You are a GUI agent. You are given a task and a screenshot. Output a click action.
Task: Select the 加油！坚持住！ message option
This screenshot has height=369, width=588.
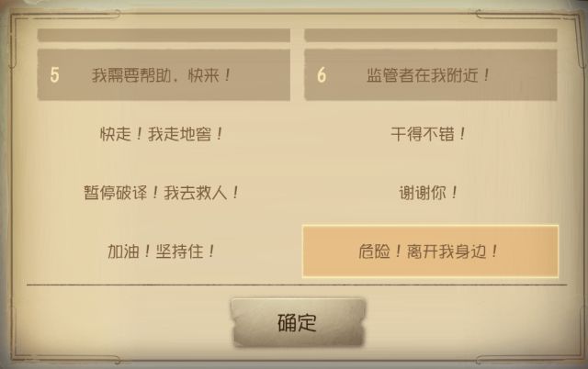click(x=162, y=252)
